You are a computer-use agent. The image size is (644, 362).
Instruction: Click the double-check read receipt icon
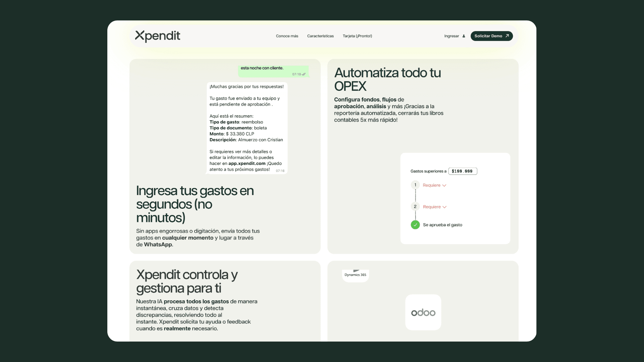(304, 74)
